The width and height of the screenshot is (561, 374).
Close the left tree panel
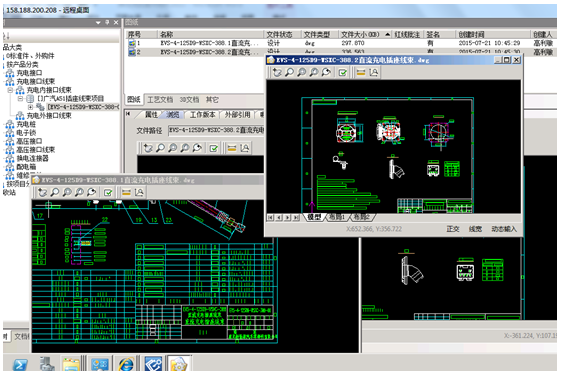tap(116, 23)
